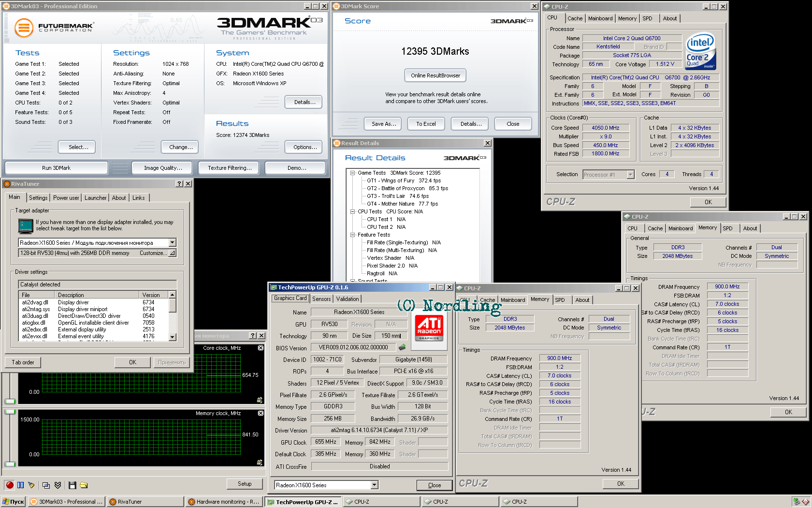Open the Start (Пуск) button
The height and width of the screenshot is (508, 812).
pos(13,502)
